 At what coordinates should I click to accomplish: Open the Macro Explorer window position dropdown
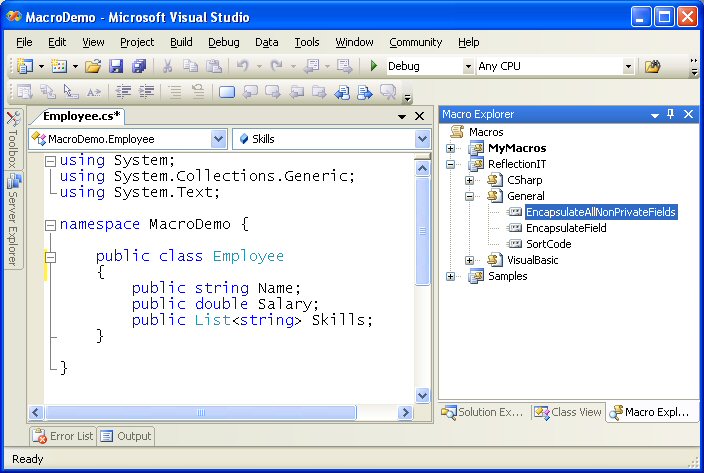[655, 115]
